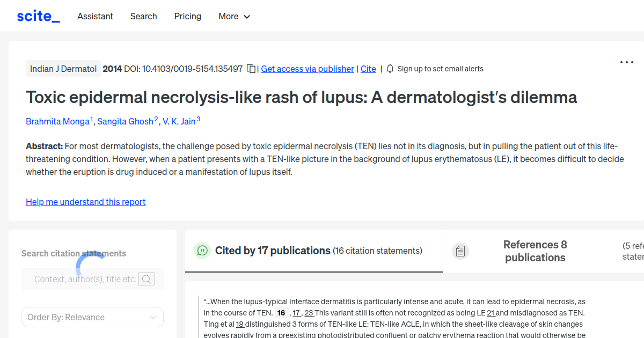644x338 pixels.
Task: Open the Order By: Relevance dropdown
Action: point(92,317)
